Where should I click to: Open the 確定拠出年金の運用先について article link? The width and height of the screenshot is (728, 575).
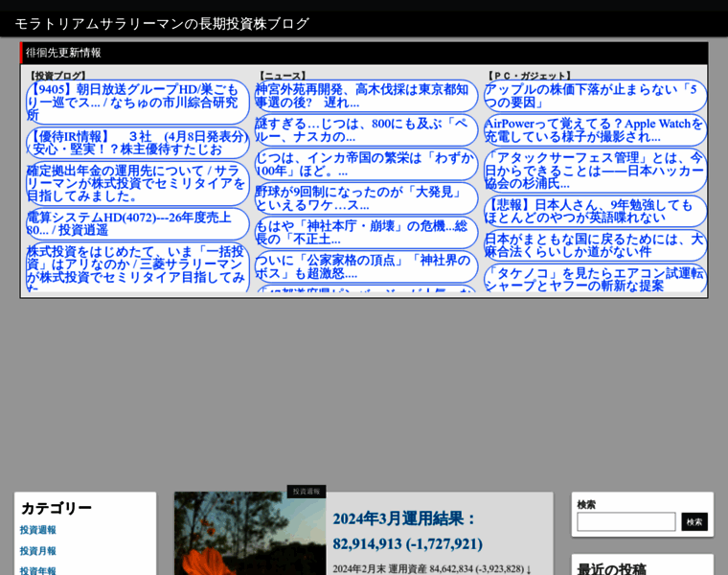coord(137,183)
